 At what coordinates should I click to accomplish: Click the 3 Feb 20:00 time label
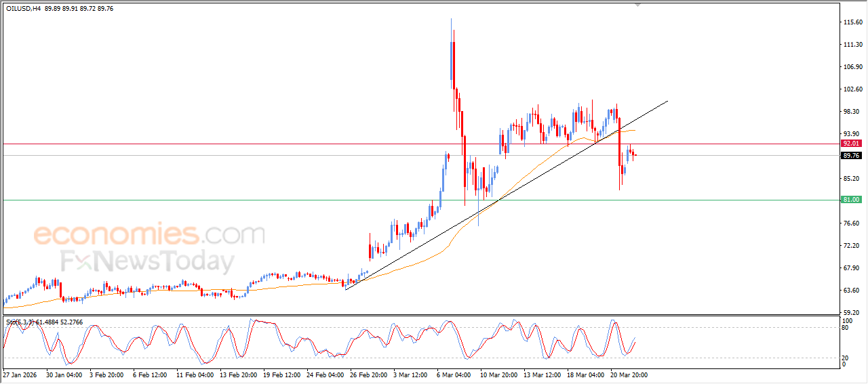tap(108, 374)
